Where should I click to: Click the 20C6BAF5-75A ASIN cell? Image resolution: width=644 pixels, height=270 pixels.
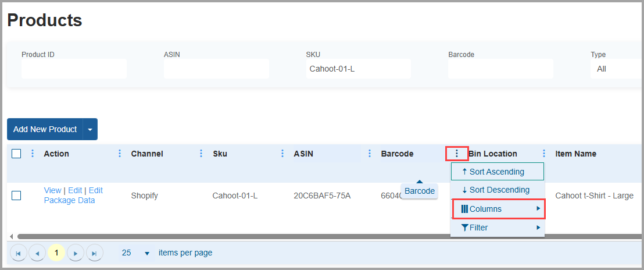[x=322, y=196]
